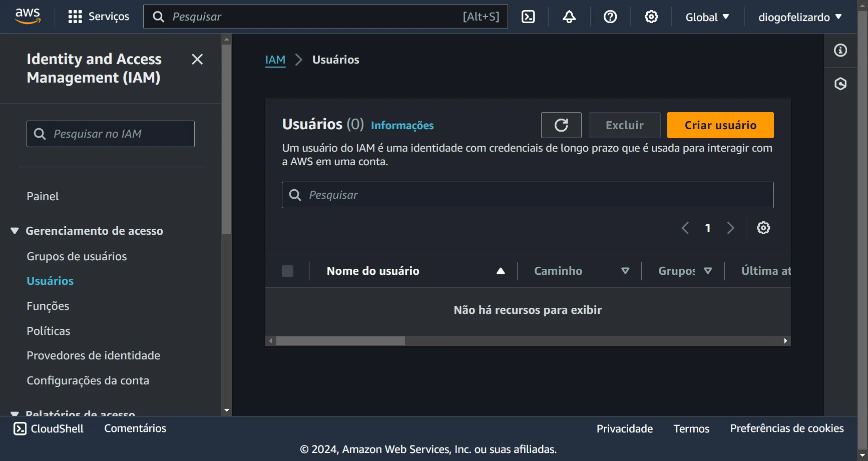Open Comentários in the footer

(x=135, y=428)
